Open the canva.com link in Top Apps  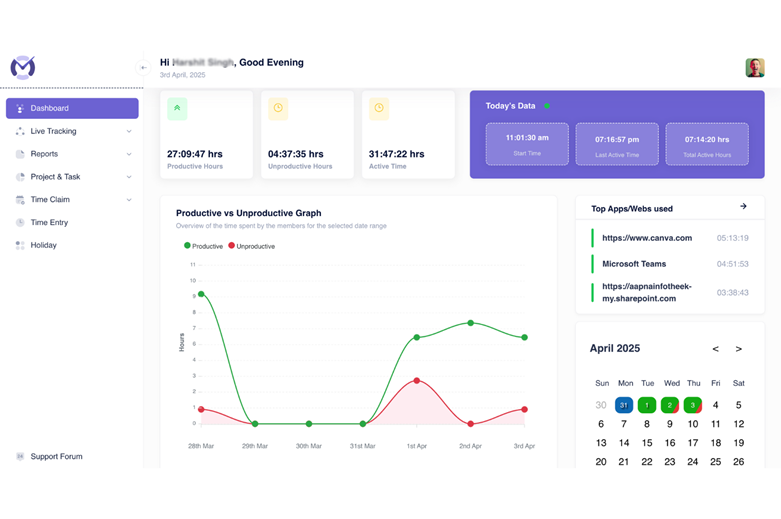[647, 238]
